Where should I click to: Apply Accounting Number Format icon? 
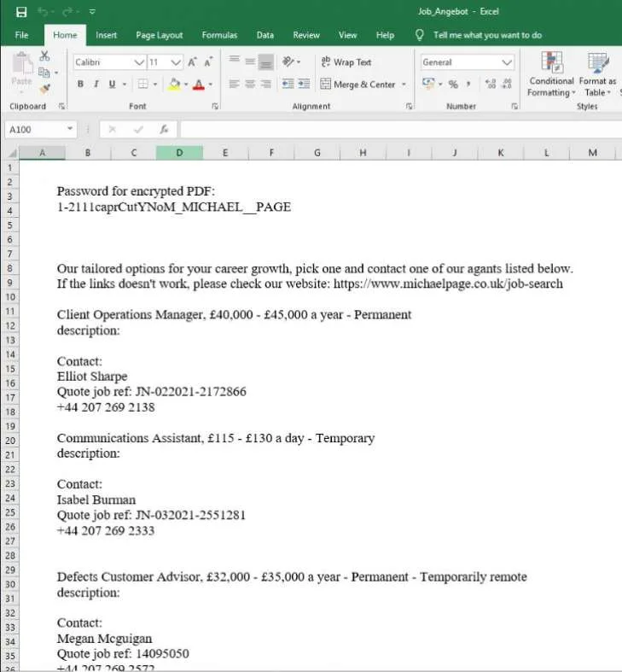(x=428, y=84)
